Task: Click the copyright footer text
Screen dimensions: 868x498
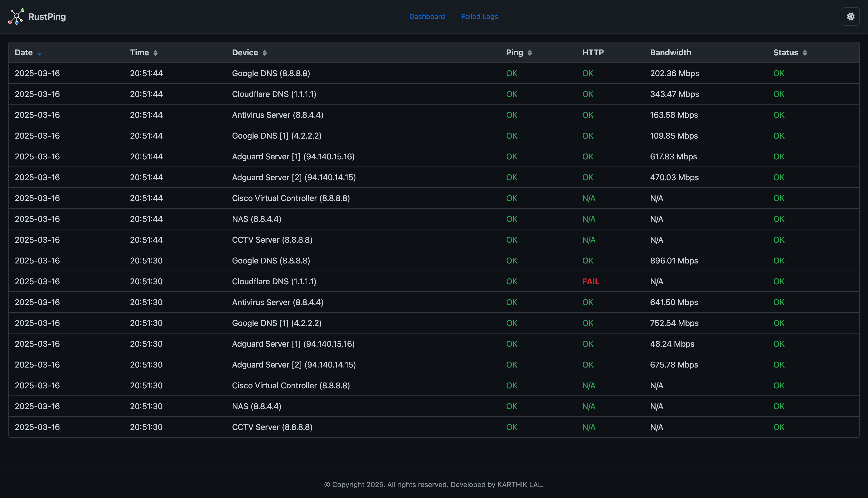Action: 434,484
